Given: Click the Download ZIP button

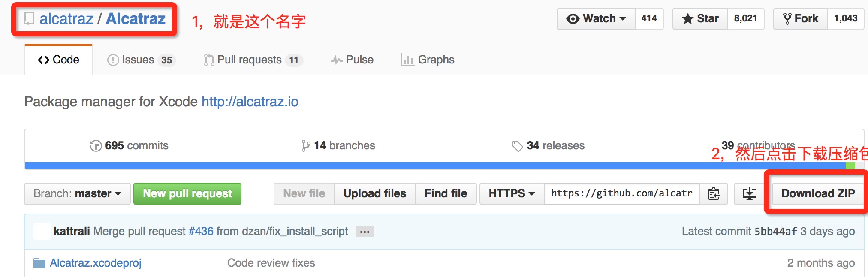Looking at the screenshot, I should pos(818,194).
